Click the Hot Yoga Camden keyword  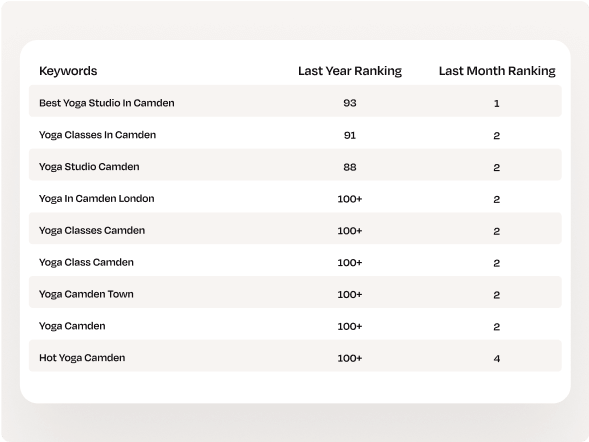[x=82, y=358]
